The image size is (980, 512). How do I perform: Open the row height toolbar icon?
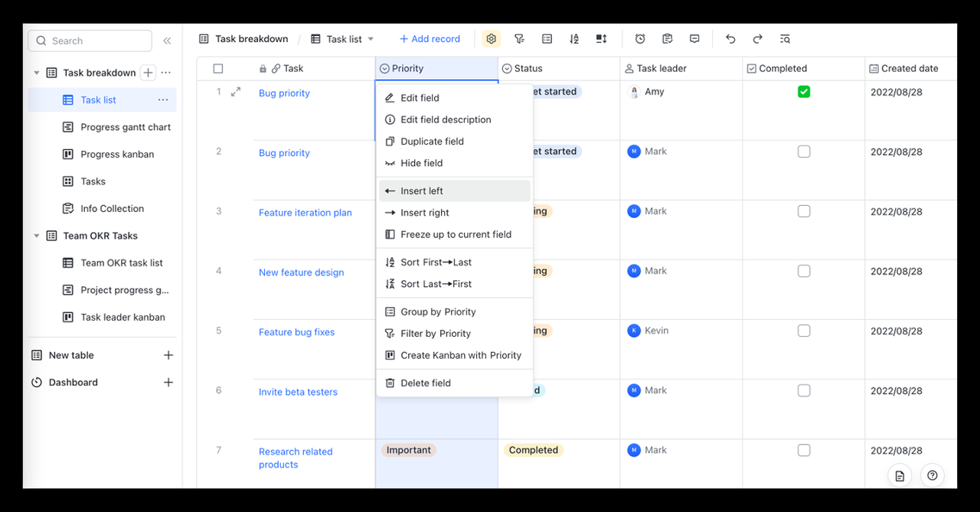click(602, 39)
